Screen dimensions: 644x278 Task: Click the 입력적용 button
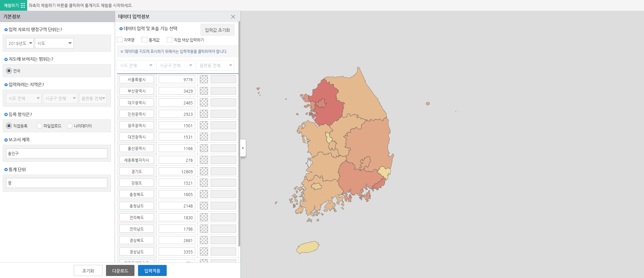[152, 271]
